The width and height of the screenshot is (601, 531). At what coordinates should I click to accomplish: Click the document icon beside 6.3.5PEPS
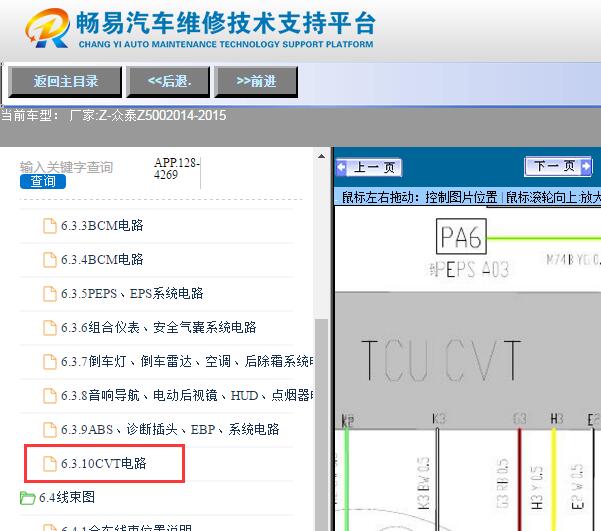coord(49,294)
